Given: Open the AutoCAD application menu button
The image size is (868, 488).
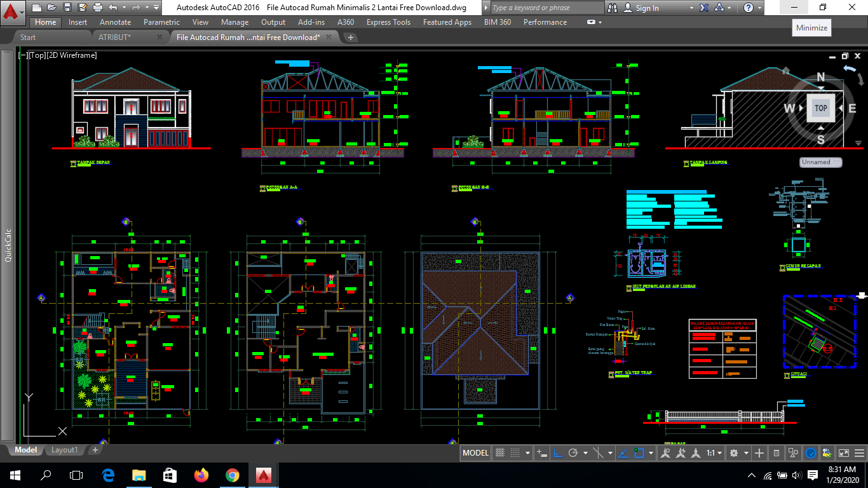Looking at the screenshot, I should coord(13,13).
